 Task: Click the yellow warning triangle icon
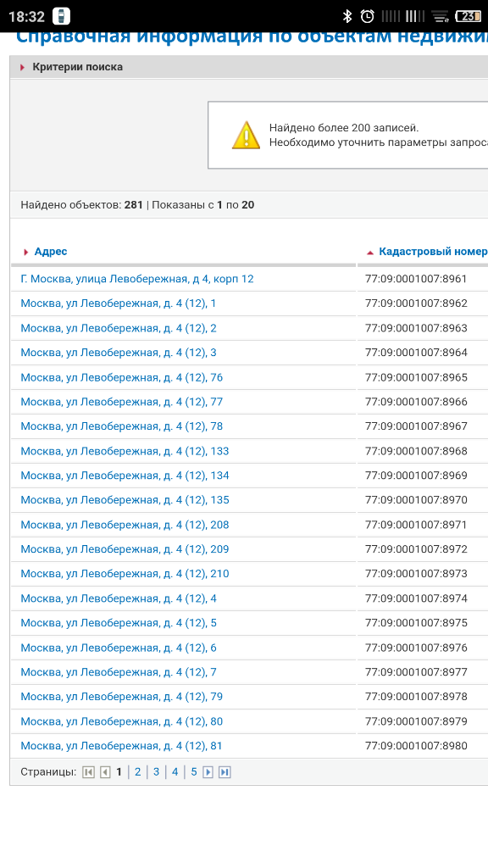[246, 135]
